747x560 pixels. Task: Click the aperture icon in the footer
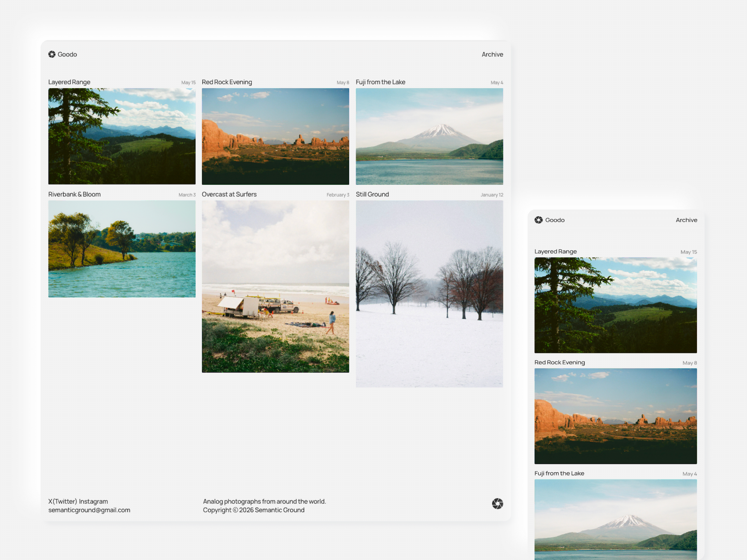(x=498, y=504)
